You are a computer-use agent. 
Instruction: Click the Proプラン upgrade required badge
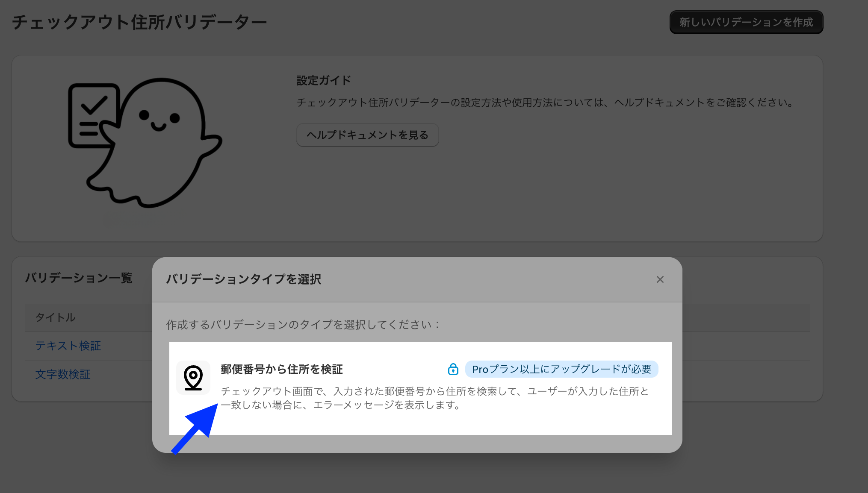[x=561, y=369]
